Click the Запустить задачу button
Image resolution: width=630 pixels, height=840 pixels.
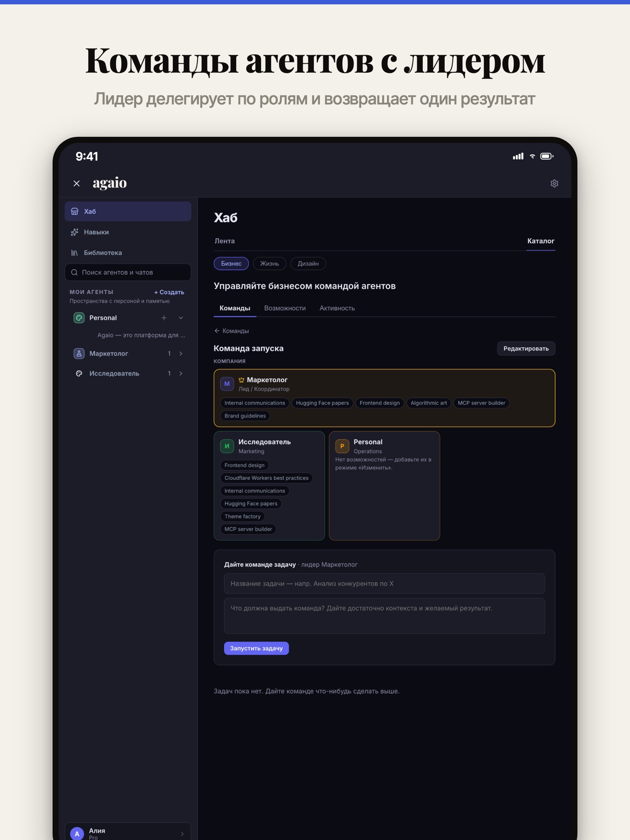click(256, 649)
